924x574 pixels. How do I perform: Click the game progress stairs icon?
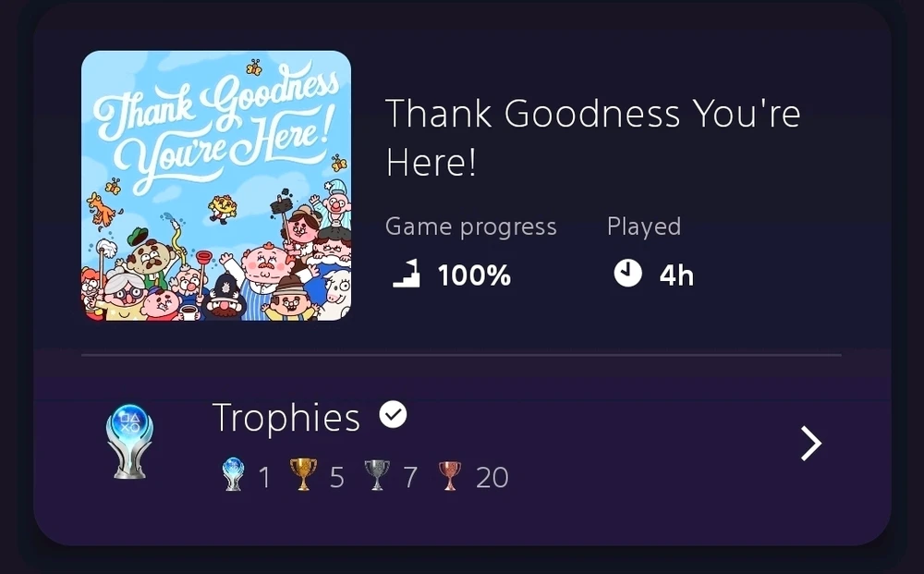406,275
